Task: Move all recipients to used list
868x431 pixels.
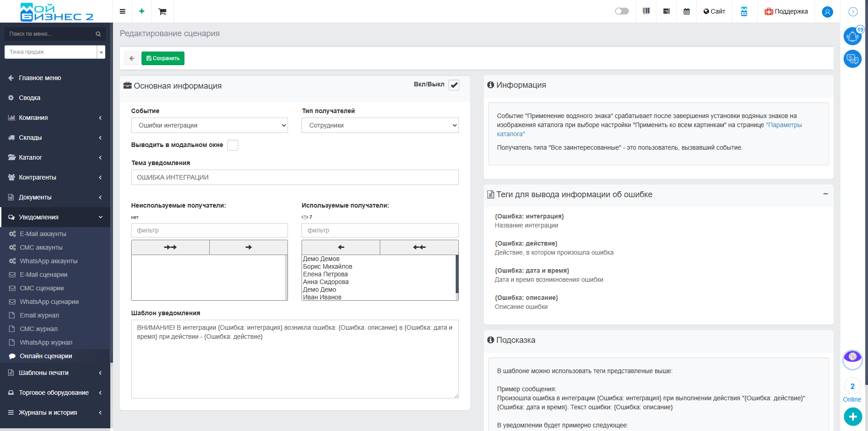Action: point(170,247)
